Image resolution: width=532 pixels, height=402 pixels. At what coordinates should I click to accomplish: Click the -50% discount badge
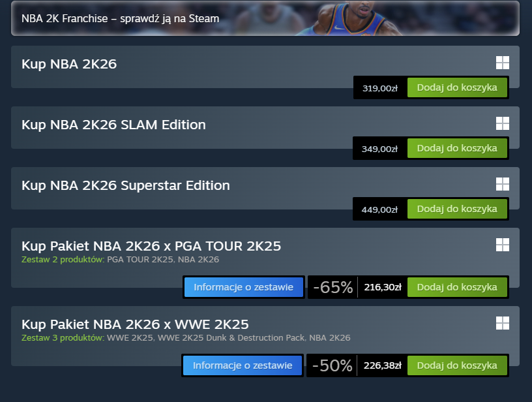pyautogui.click(x=332, y=365)
